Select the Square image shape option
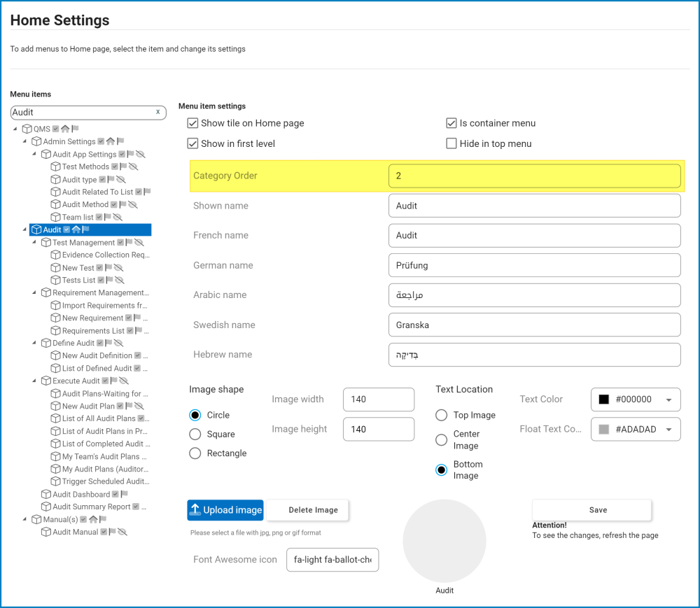Screen dimensions: 700x608 coord(195,434)
